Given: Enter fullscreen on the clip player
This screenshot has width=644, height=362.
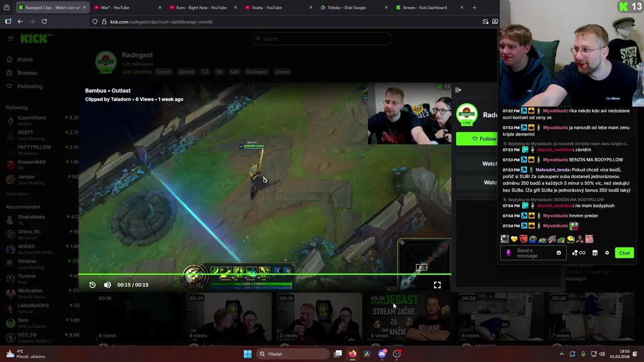Looking at the screenshot, I should (x=437, y=285).
